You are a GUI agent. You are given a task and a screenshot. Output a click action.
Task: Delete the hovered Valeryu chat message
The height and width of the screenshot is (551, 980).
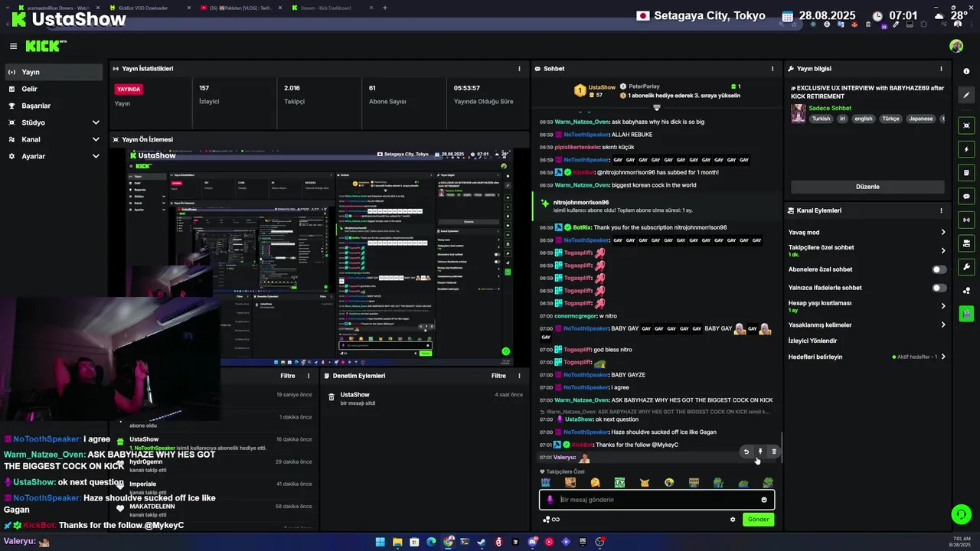(x=774, y=452)
